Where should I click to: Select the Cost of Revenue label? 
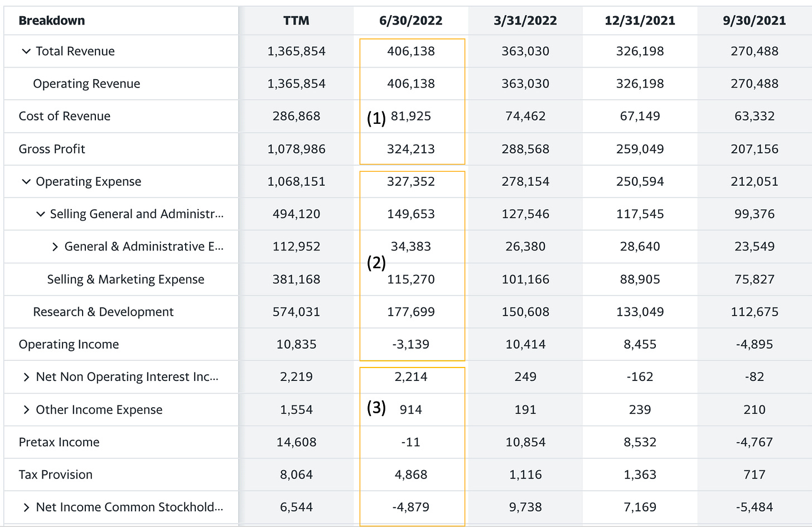(x=65, y=116)
